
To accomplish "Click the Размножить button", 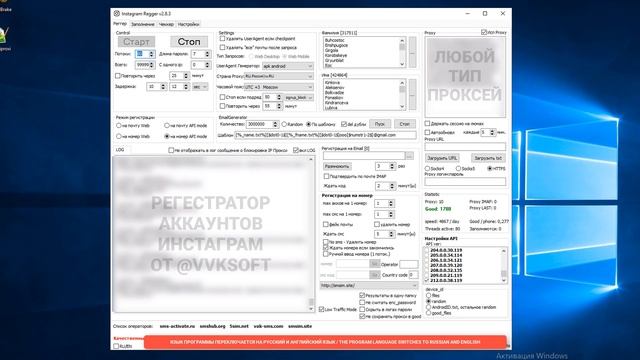I will [337, 166].
